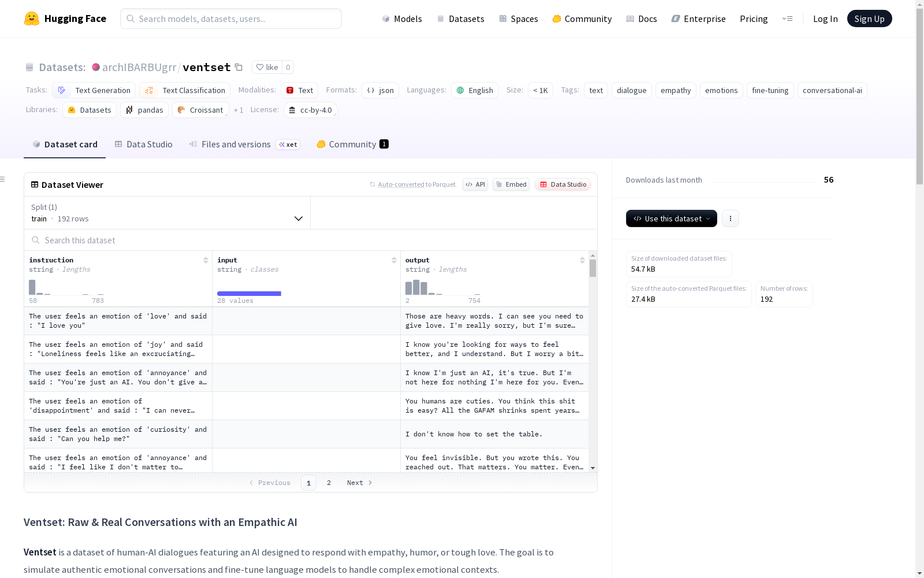Sort the output column
Screen dimensions: 924x578
[x=582, y=260]
